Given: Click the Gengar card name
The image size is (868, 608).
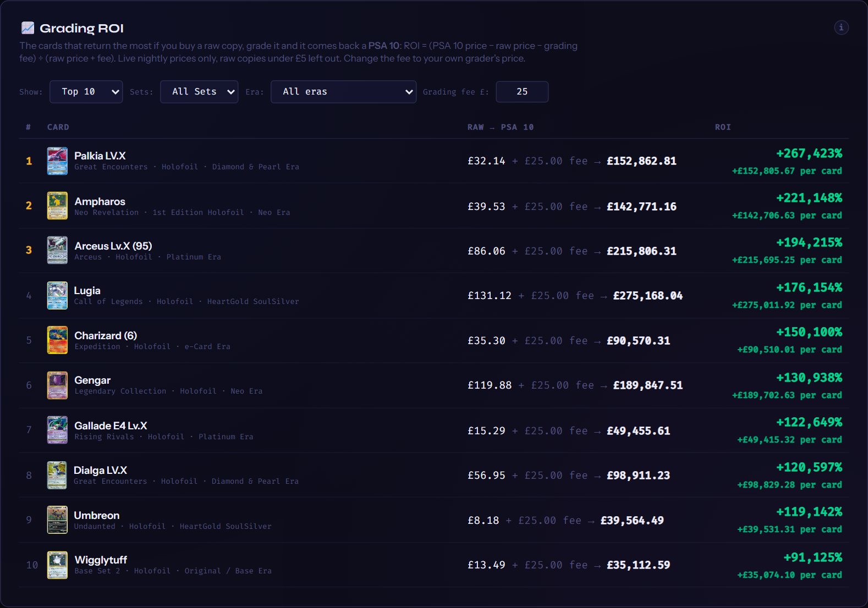Looking at the screenshot, I should [x=92, y=380].
